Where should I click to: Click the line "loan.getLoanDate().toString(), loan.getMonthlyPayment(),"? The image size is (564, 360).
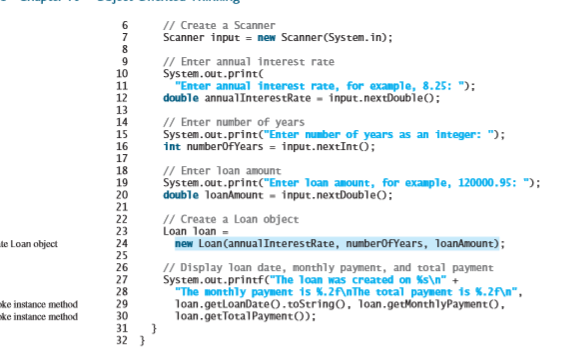point(340,305)
